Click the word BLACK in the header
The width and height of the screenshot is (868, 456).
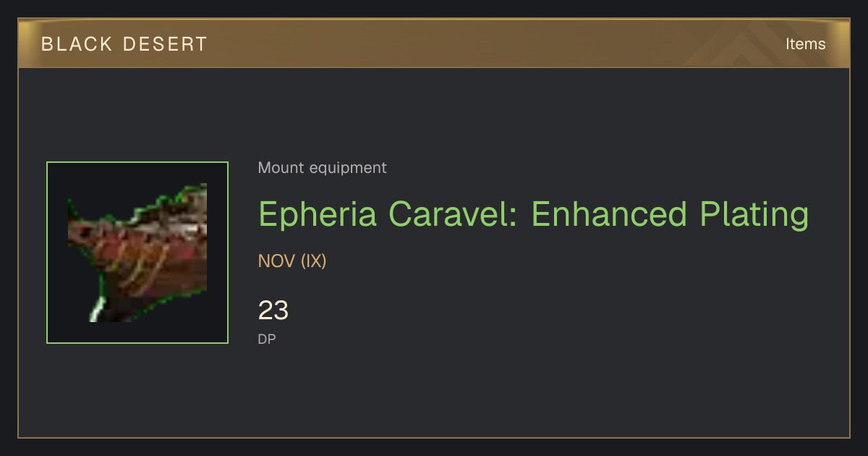point(77,44)
